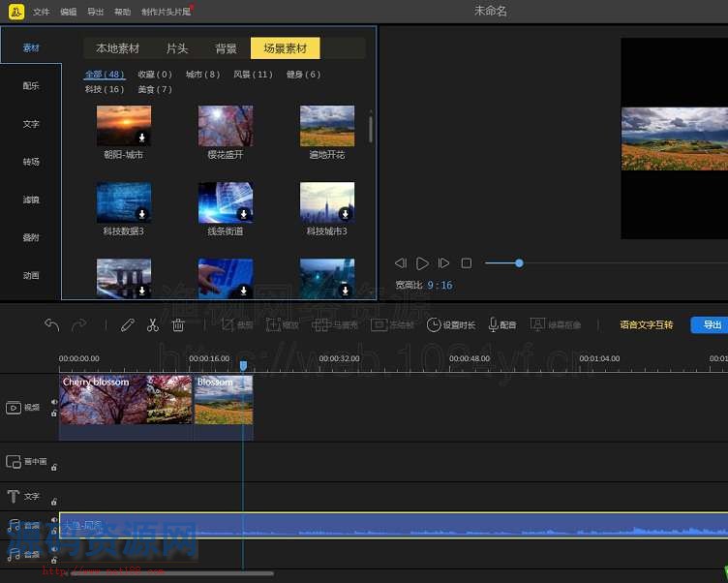This screenshot has height=583, width=728.
Task: Open 转场 (transitions) sidebar section
Action: point(31,162)
